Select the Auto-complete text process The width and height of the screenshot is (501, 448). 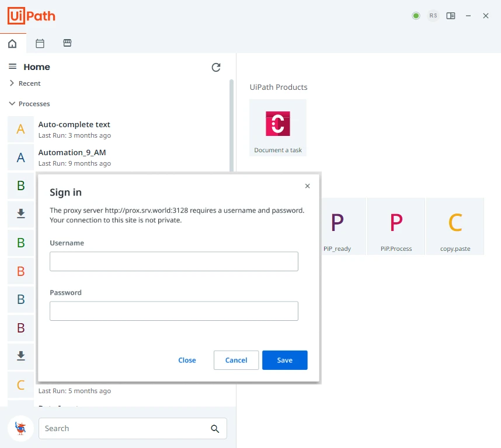coord(118,129)
